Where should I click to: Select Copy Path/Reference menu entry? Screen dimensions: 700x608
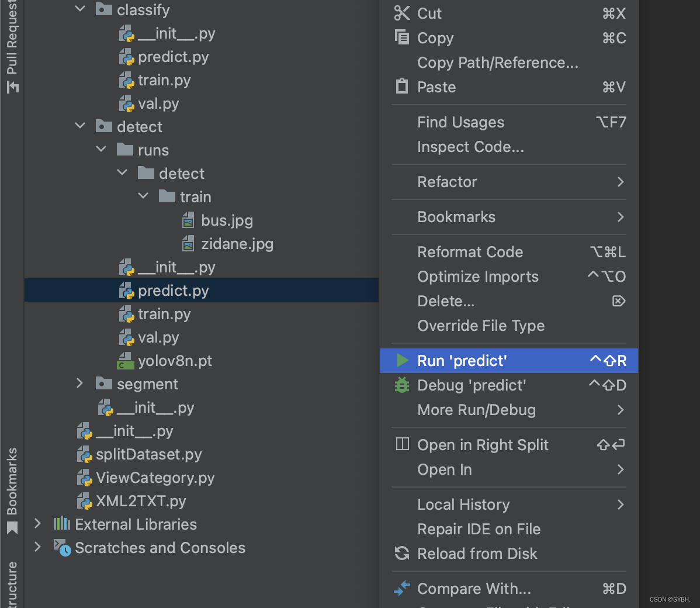497,63
